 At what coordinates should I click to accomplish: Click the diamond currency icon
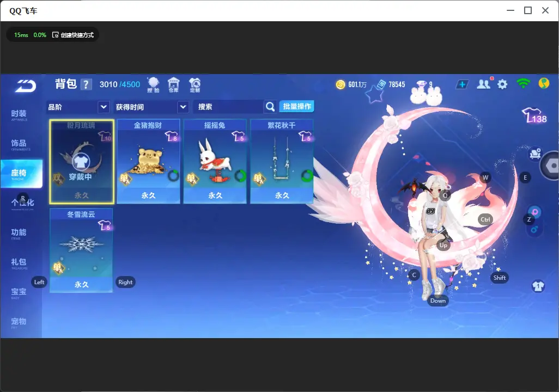(x=421, y=84)
